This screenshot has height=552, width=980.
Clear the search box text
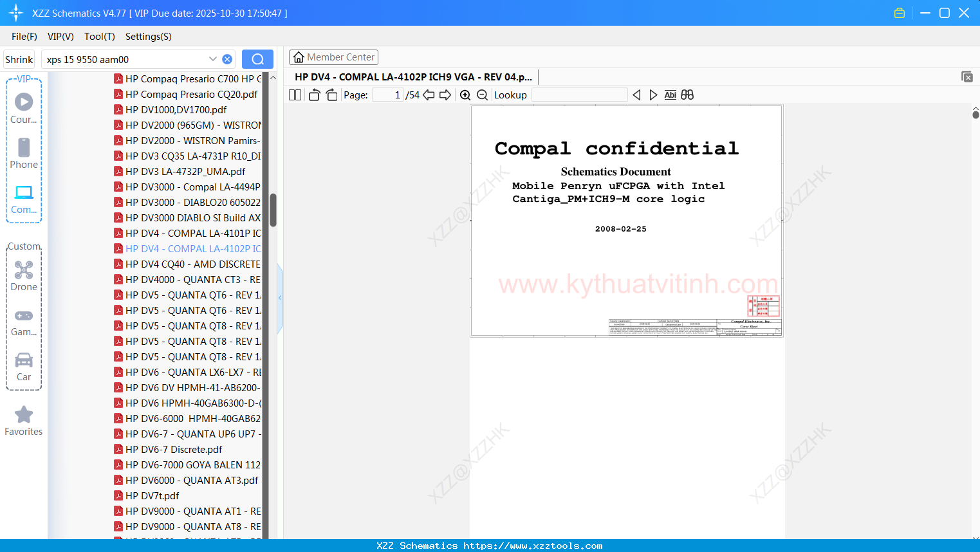click(x=227, y=59)
